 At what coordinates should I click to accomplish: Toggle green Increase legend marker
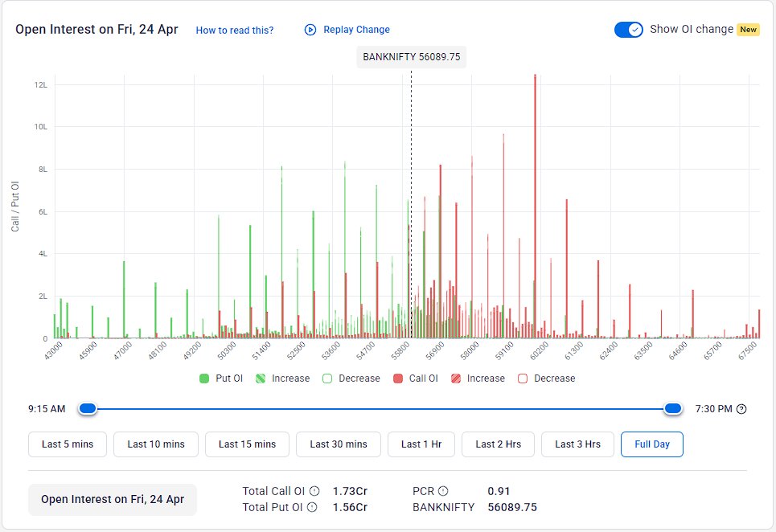click(x=261, y=379)
